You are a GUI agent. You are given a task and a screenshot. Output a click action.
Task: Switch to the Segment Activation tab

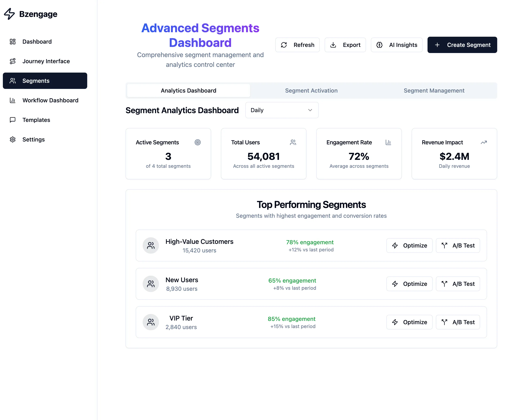[x=311, y=91]
